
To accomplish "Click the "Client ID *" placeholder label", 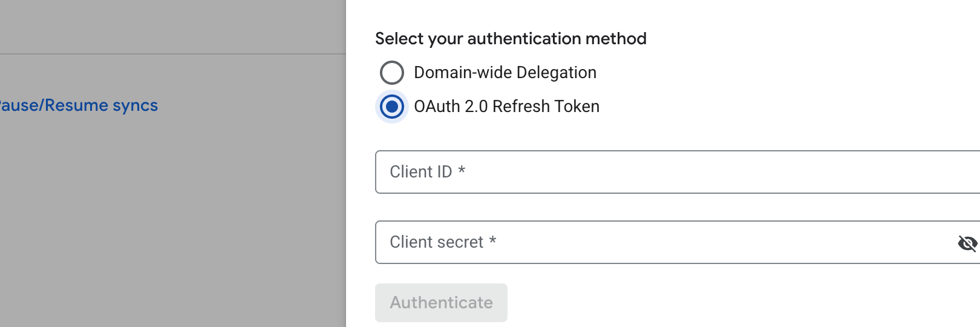I will coord(421,172).
